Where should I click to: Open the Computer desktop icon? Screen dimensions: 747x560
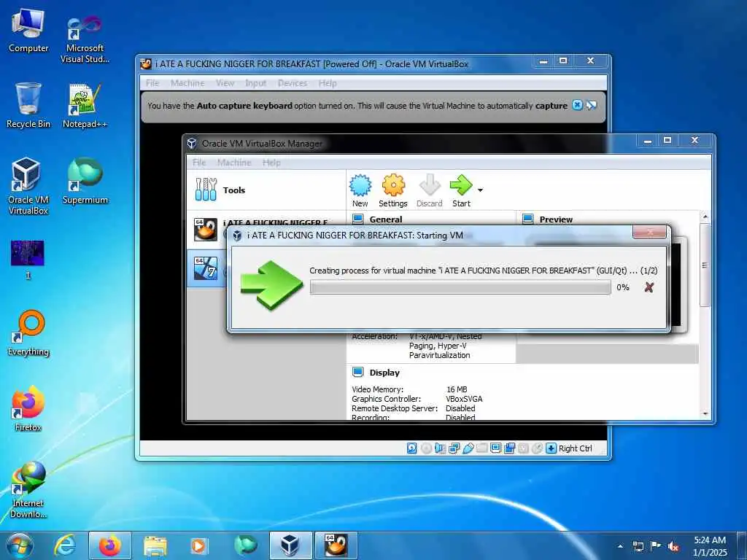(28, 30)
